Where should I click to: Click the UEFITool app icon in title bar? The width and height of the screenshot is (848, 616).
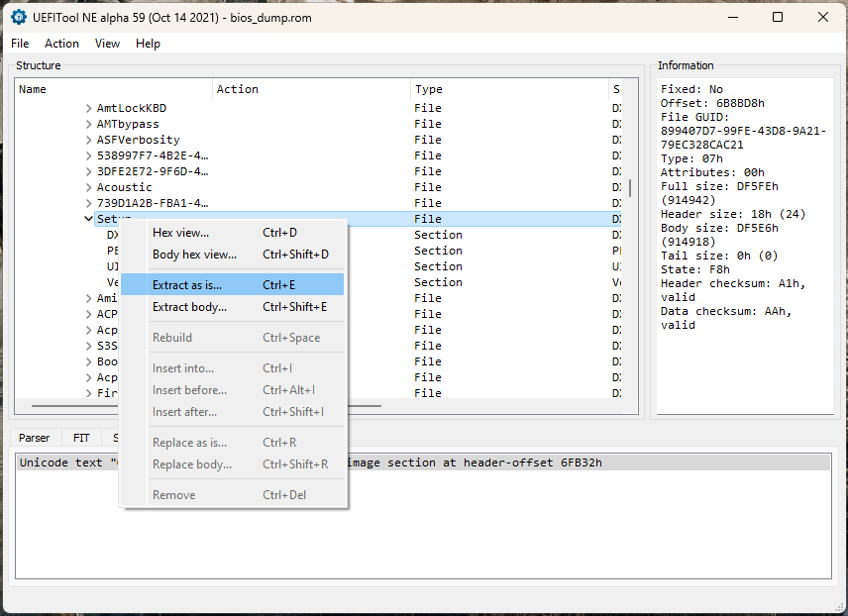(19, 17)
